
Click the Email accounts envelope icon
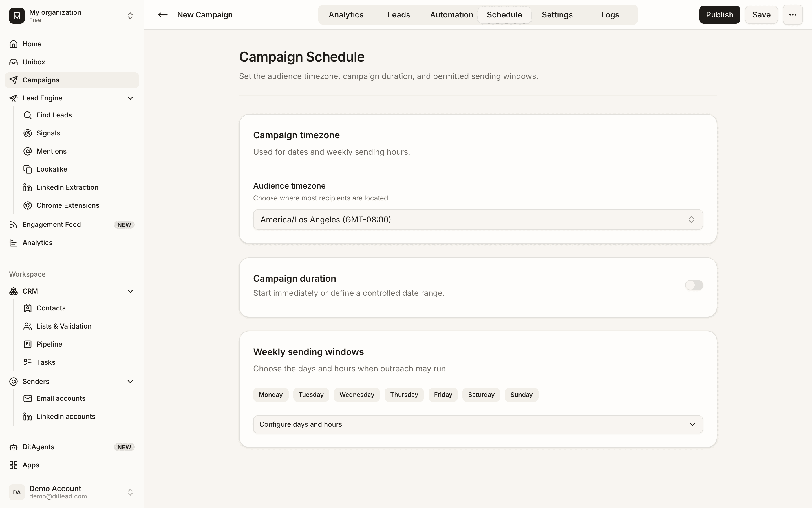[x=28, y=398]
